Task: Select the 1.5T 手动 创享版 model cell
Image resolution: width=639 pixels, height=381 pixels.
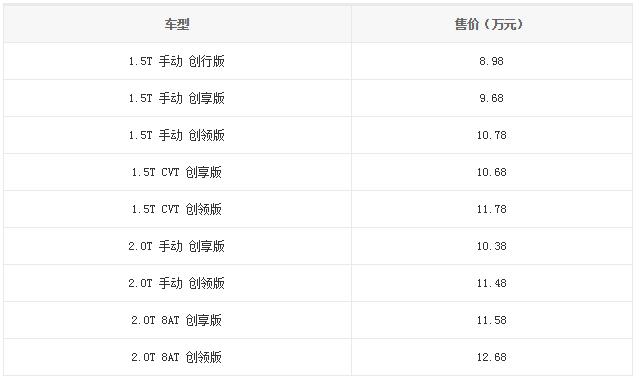Action: [177, 98]
